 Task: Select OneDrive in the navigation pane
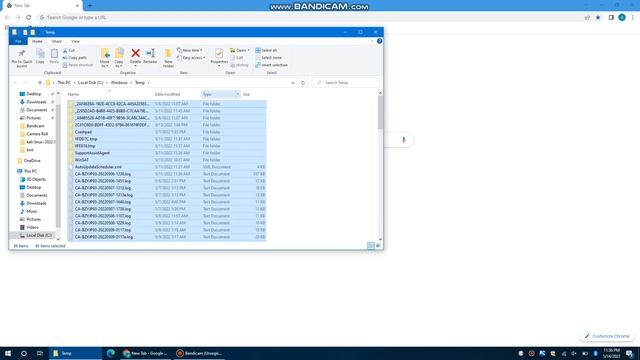[x=32, y=161]
